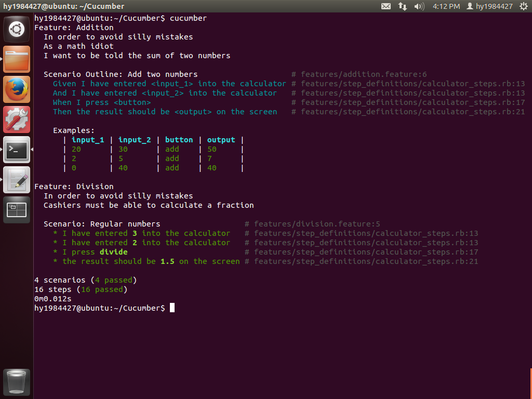Click the input_2 cell value '5'
This screenshot has height=399, width=532.
tap(121, 158)
